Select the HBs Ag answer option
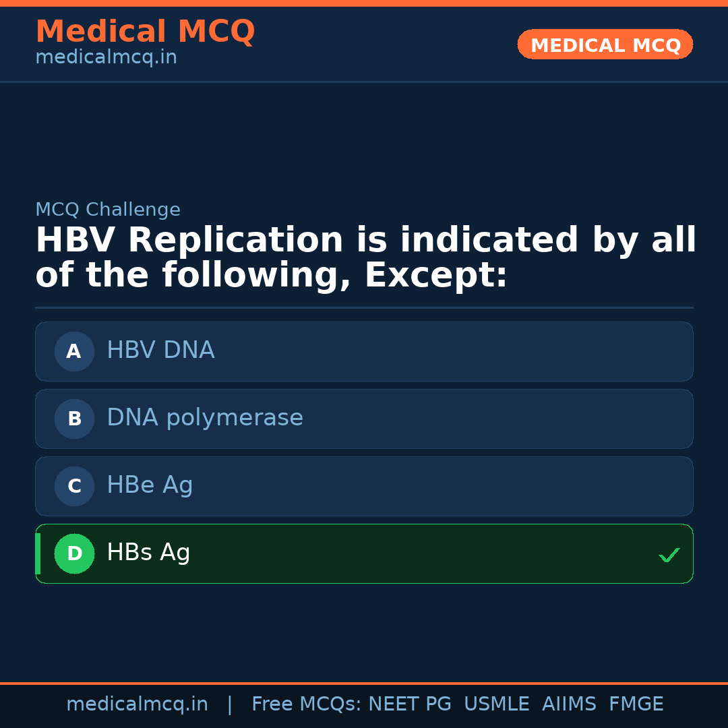The height and width of the screenshot is (728, 728). point(364,553)
